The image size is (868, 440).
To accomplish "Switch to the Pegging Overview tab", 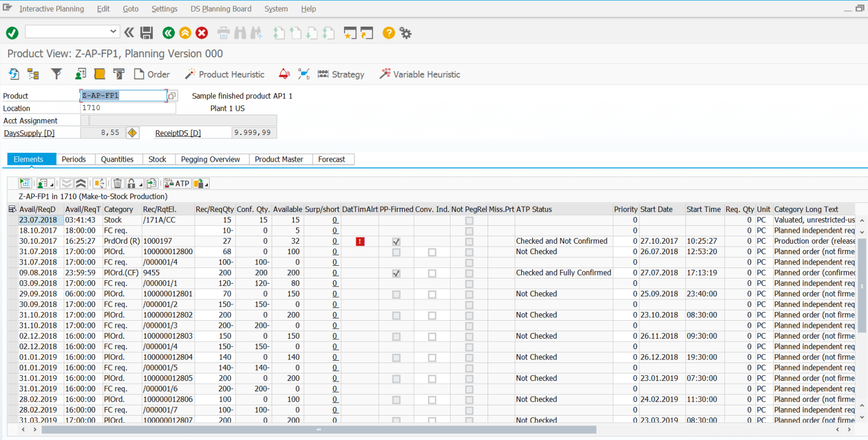I will 210,159.
